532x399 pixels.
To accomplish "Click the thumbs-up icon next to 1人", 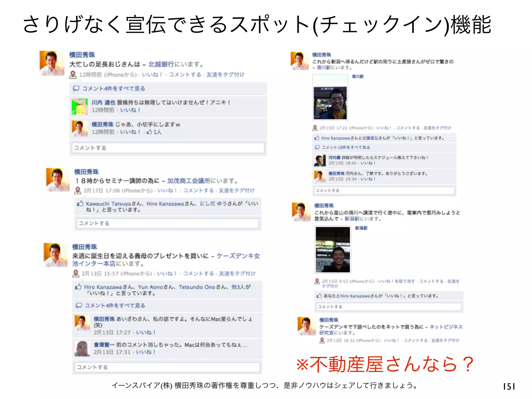I will tap(149, 132).
